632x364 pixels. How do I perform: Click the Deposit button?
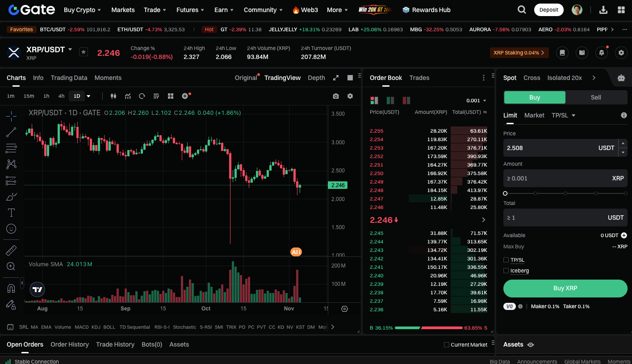tap(549, 10)
